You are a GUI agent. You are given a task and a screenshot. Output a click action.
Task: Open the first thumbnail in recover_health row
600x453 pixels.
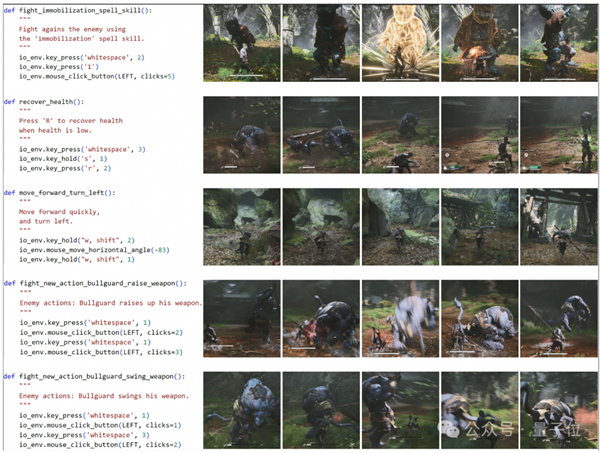(x=242, y=135)
